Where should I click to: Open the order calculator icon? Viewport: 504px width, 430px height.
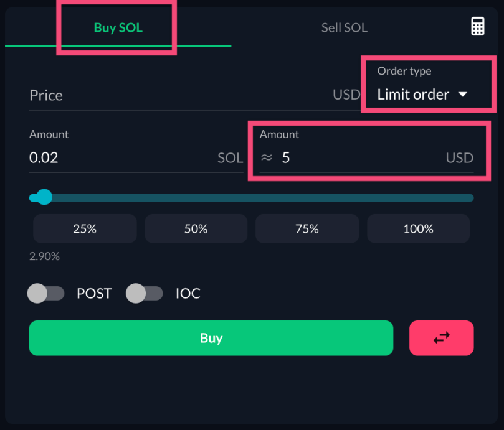coord(477,26)
